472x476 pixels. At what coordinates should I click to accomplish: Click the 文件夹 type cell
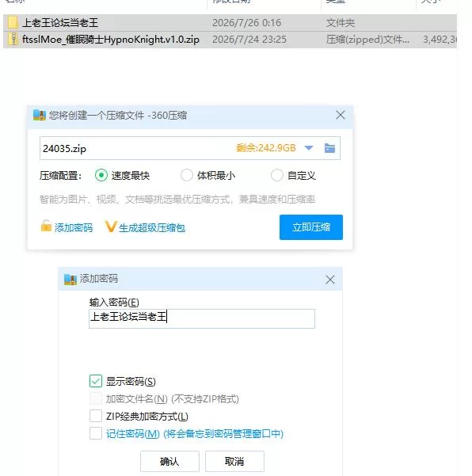(341, 23)
